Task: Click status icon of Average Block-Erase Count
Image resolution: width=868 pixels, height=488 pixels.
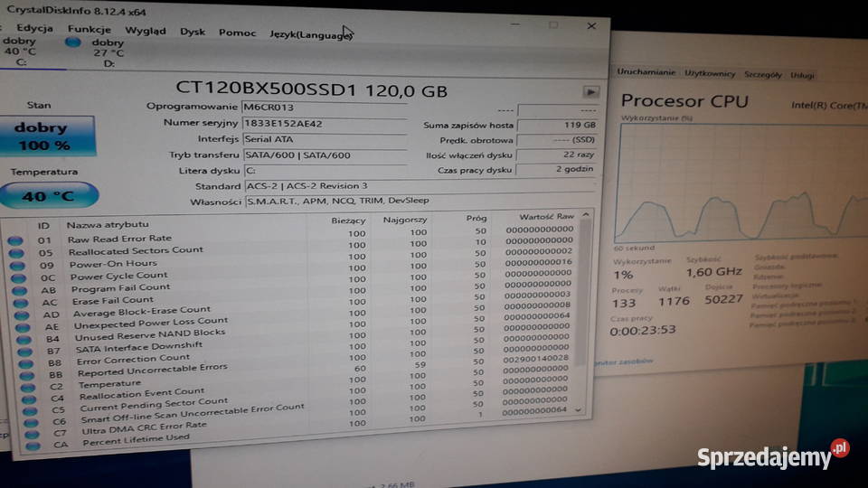Action: (x=22, y=314)
